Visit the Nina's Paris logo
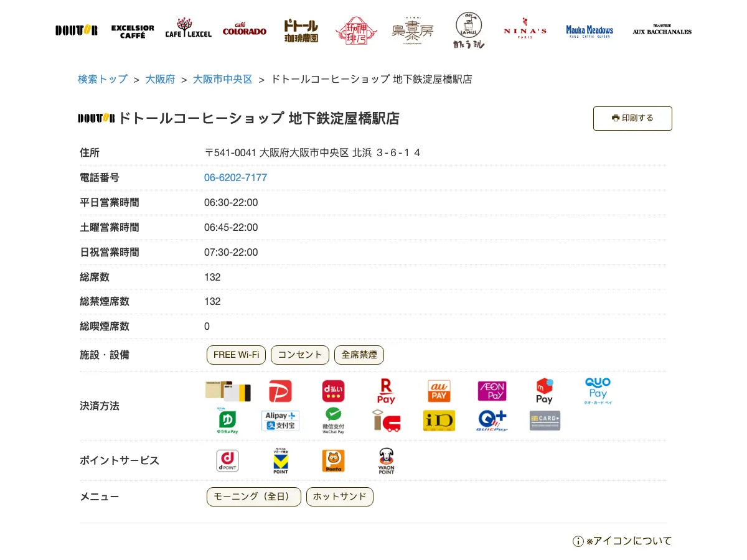Screen dimensions: 747x560 tap(525, 29)
